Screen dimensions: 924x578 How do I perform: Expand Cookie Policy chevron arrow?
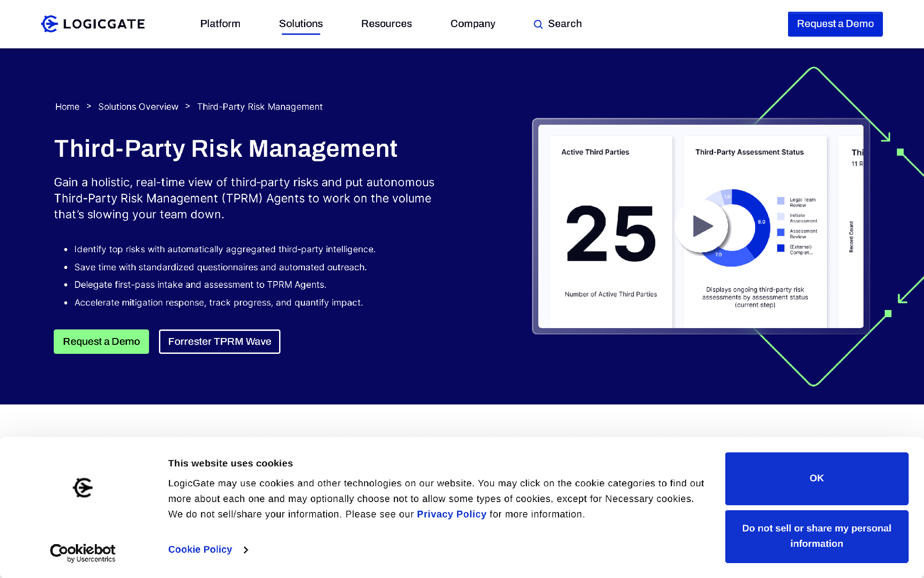click(x=246, y=550)
